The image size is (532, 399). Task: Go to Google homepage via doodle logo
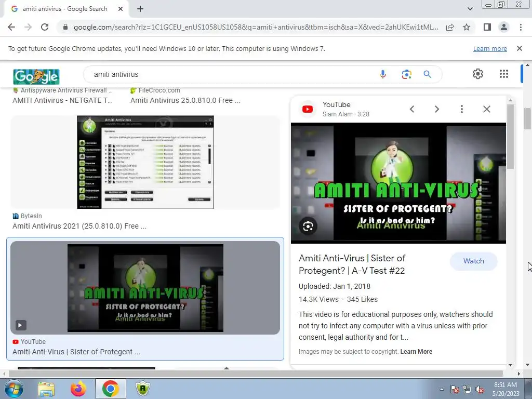point(36,76)
